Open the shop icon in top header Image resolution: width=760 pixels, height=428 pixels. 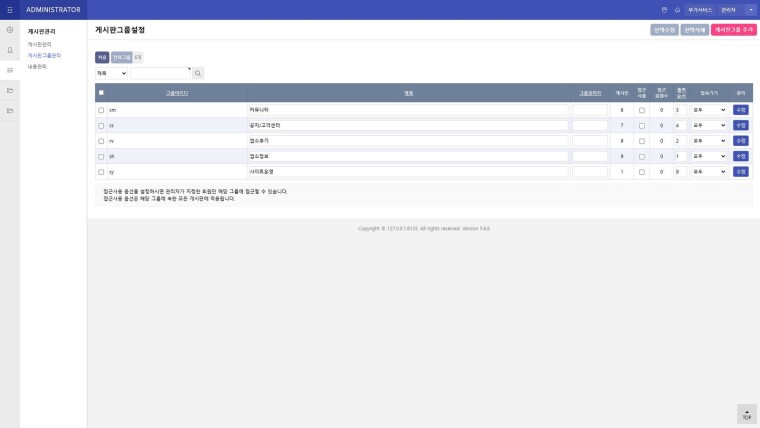[x=665, y=10]
